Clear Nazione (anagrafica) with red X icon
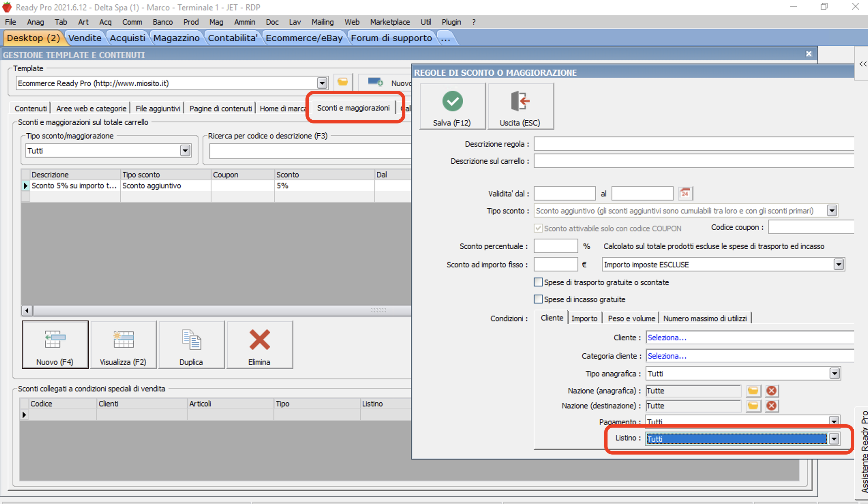Screen dimensions: 868x504 772,391
